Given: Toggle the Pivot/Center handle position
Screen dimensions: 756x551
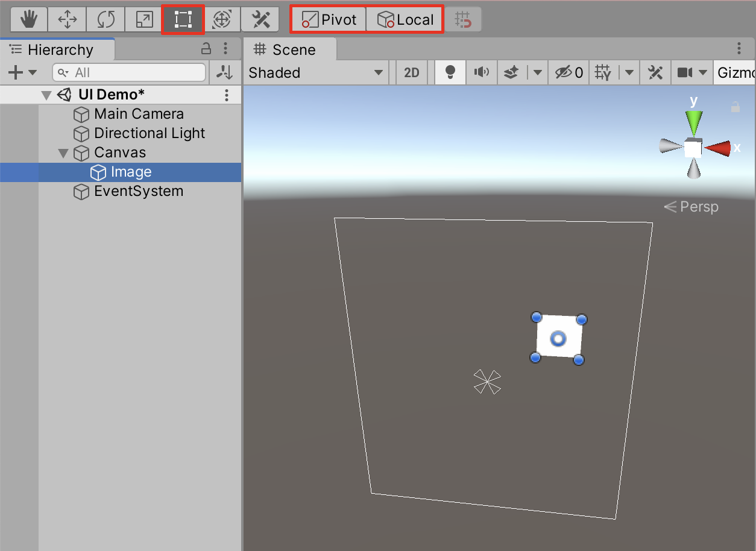Looking at the screenshot, I should pos(329,20).
